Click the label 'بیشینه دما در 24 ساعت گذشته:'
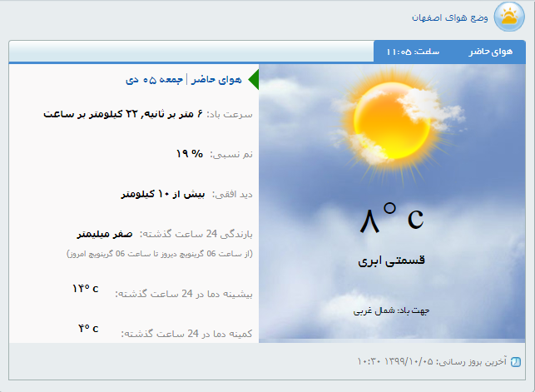The image size is (535, 392). (x=184, y=294)
